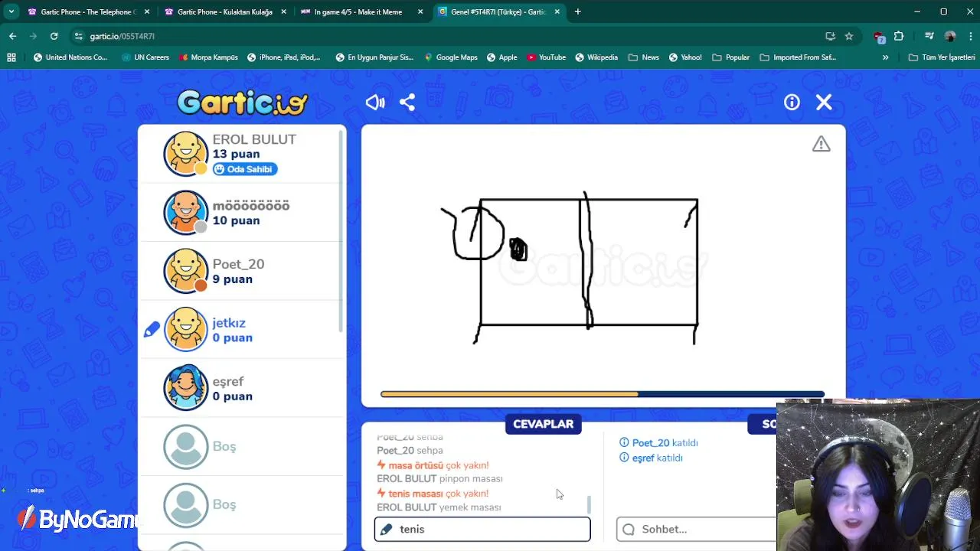This screenshot has height=551, width=980.
Task: Open the red extension with badge 7
Action: pyautogui.click(x=879, y=37)
